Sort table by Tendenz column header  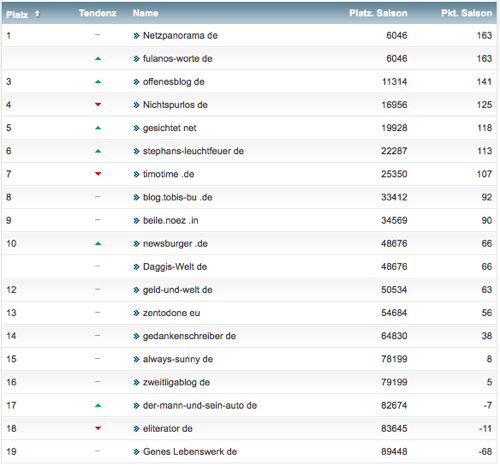click(97, 13)
